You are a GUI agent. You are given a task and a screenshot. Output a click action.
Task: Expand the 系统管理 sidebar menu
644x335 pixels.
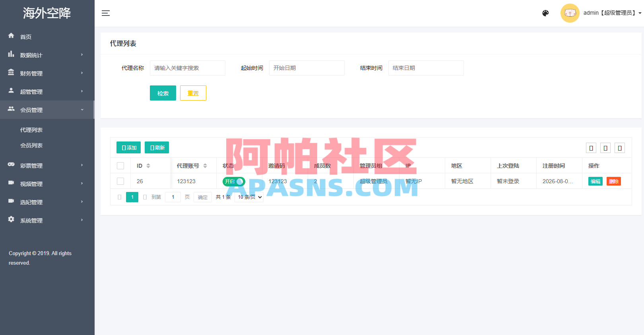point(47,220)
